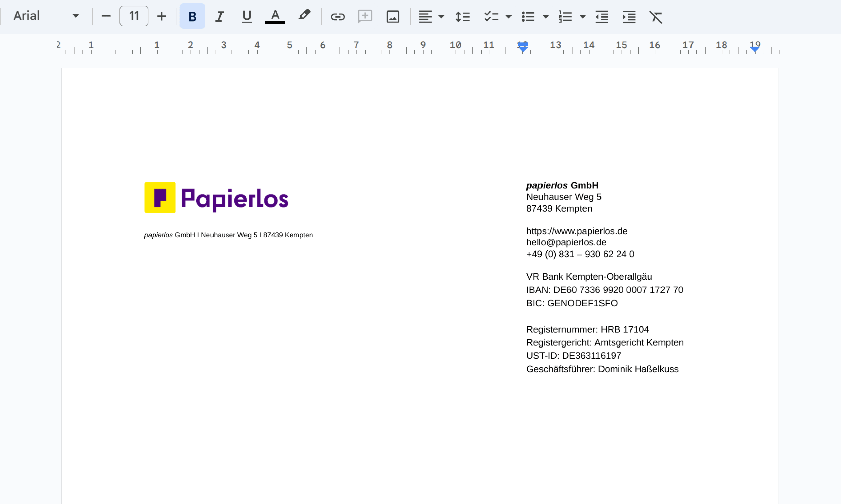Viewport: 841px width, 504px height.
Task: Click the insert image icon
Action: pyautogui.click(x=393, y=16)
